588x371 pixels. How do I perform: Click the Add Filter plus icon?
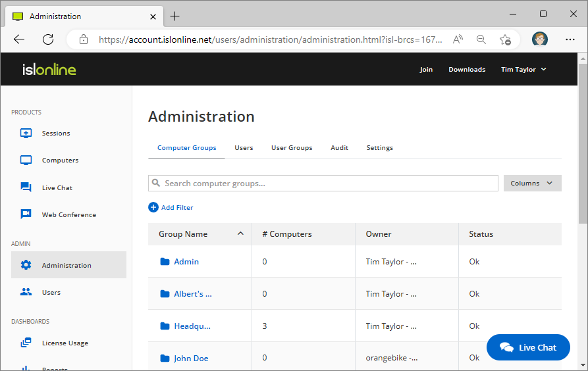click(x=153, y=207)
